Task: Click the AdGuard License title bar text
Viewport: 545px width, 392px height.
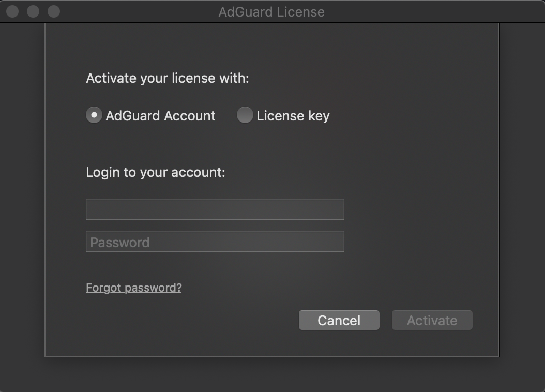Action: pos(271,11)
